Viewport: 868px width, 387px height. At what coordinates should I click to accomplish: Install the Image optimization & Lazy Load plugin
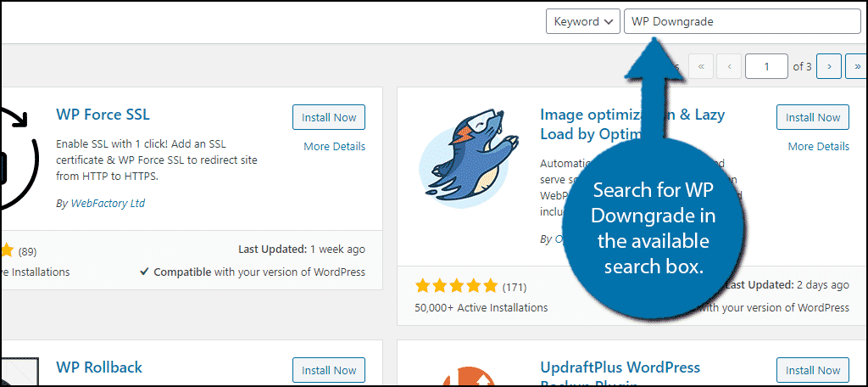point(813,117)
